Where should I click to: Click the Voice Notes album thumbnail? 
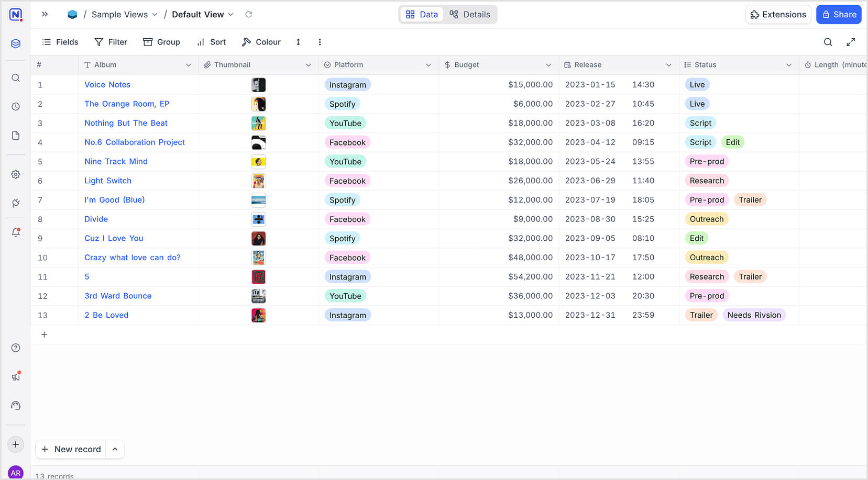[x=258, y=85]
